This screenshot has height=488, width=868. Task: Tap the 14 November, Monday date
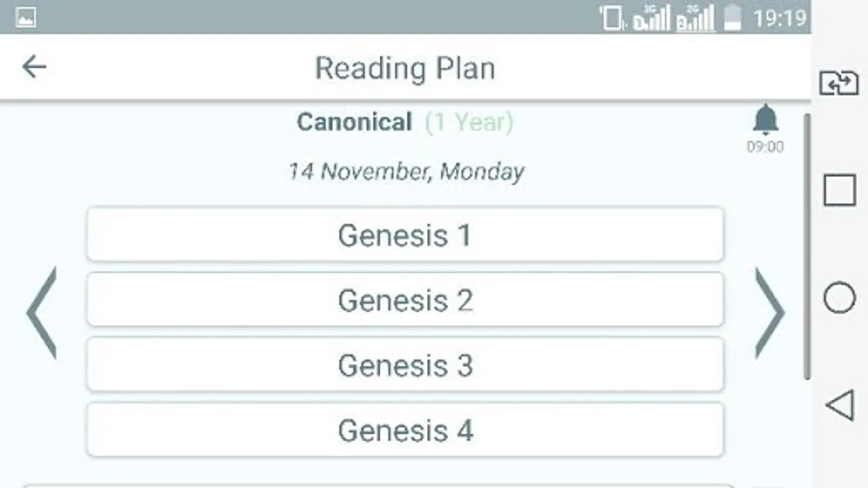[x=406, y=171]
